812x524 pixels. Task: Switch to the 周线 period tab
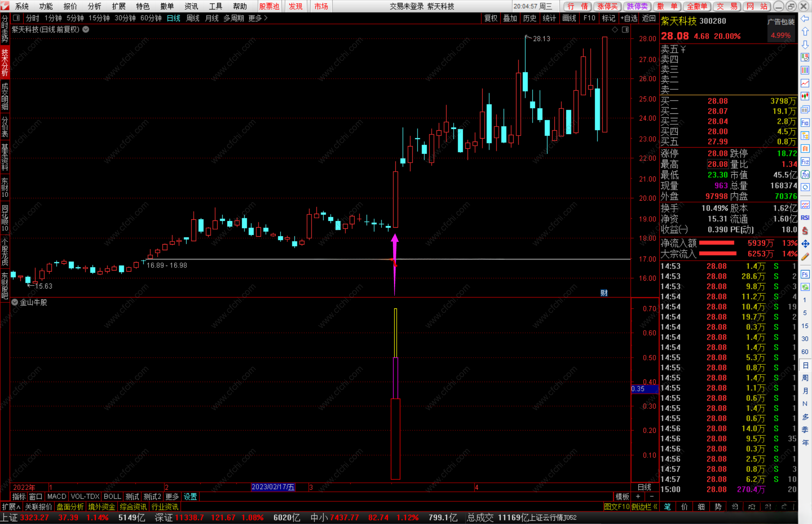coord(192,18)
